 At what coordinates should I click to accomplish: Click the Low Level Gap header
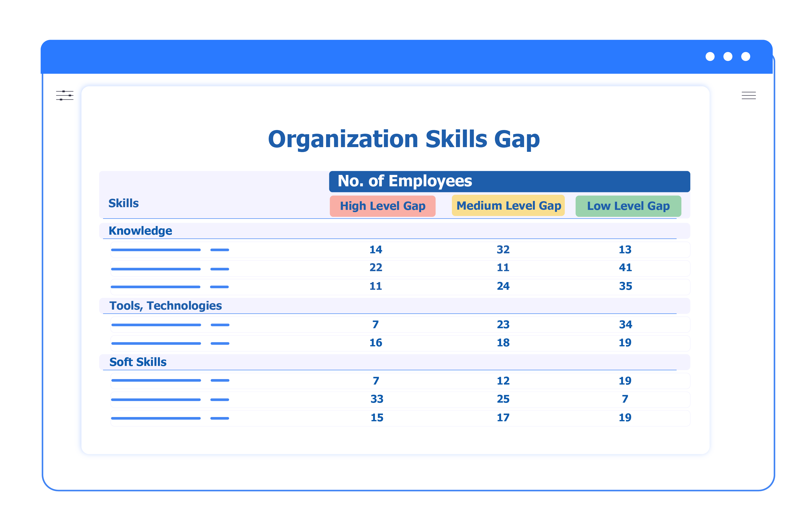(x=628, y=206)
